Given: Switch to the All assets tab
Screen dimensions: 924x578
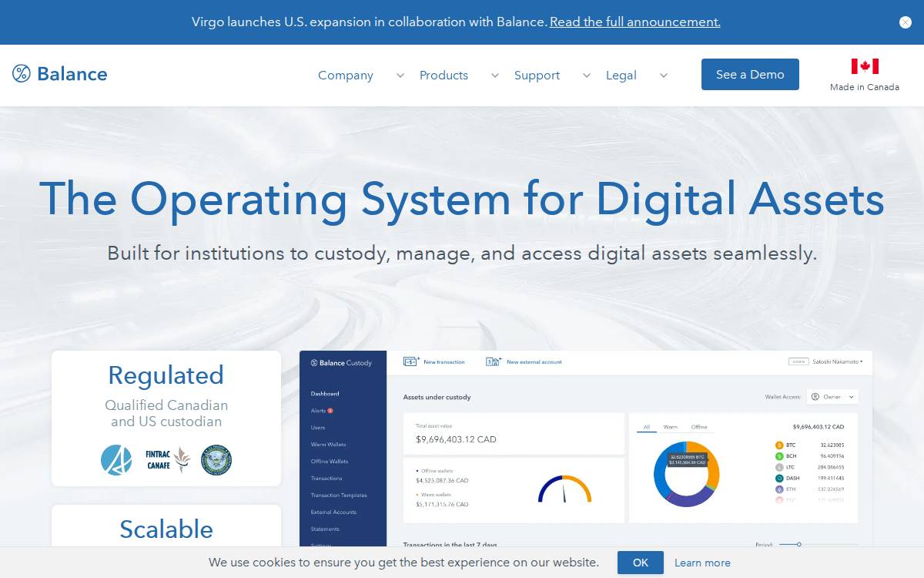Looking at the screenshot, I should 647,427.
